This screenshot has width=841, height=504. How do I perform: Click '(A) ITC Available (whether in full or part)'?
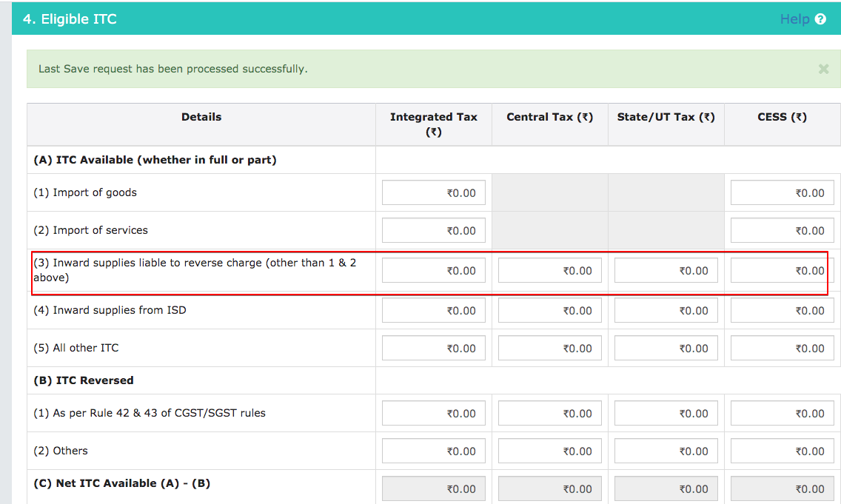(155, 160)
